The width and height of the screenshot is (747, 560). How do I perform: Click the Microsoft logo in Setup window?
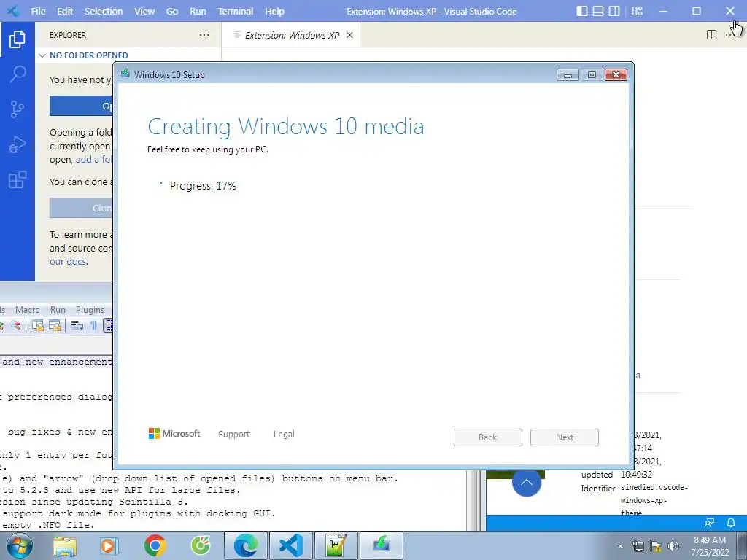coord(174,433)
